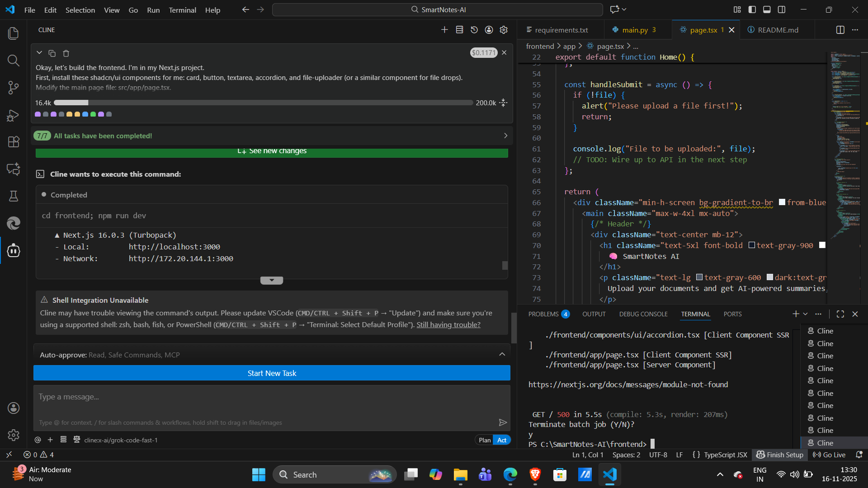Screen dimensions: 868x488
Task: Open Extensions view in activity bar
Action: (x=14, y=142)
